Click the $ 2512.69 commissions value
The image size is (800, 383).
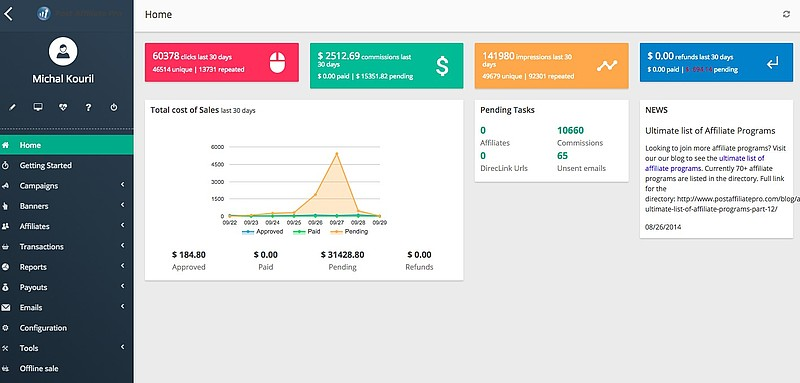pyautogui.click(x=339, y=56)
